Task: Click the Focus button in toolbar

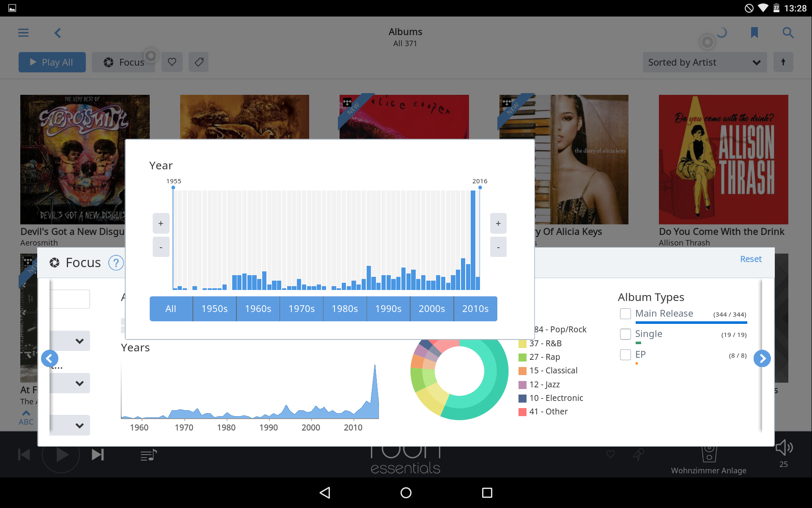Action: (x=123, y=62)
